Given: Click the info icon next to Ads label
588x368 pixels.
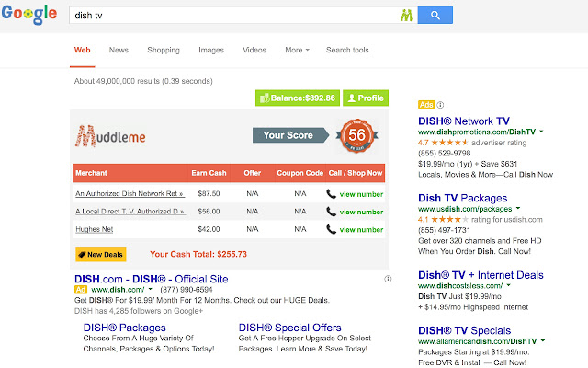Looking at the screenshot, I should tap(440, 105).
